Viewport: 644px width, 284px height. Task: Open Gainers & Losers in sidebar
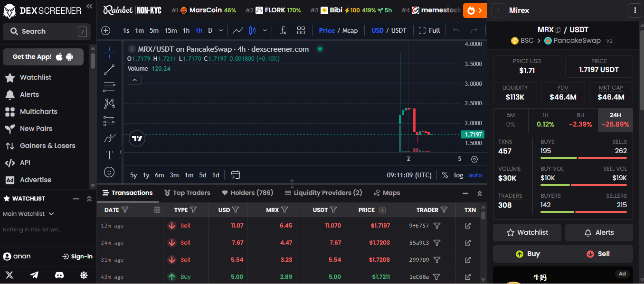(x=40, y=146)
